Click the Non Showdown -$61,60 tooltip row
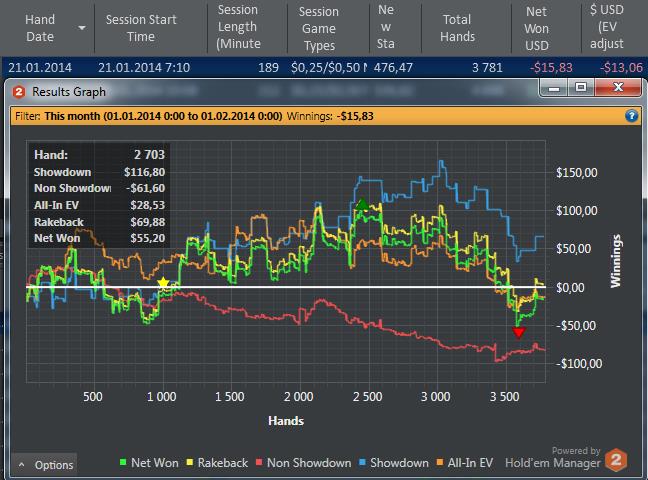The image size is (648, 480). coord(99,188)
